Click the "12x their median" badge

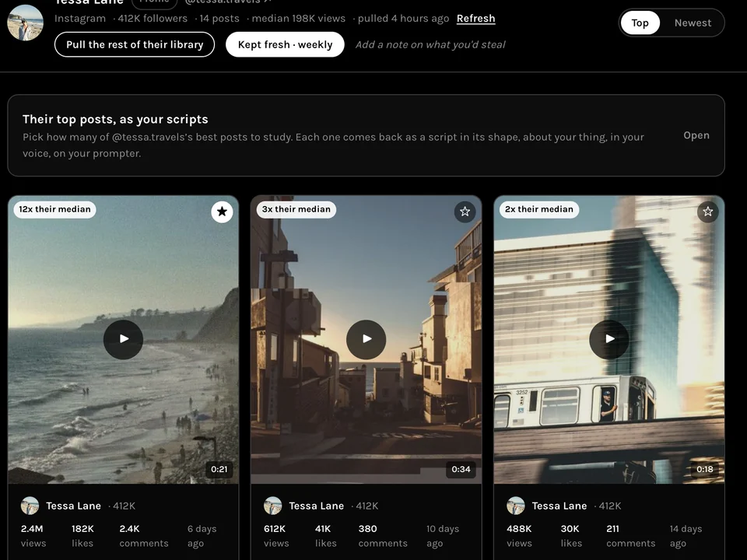pos(54,209)
